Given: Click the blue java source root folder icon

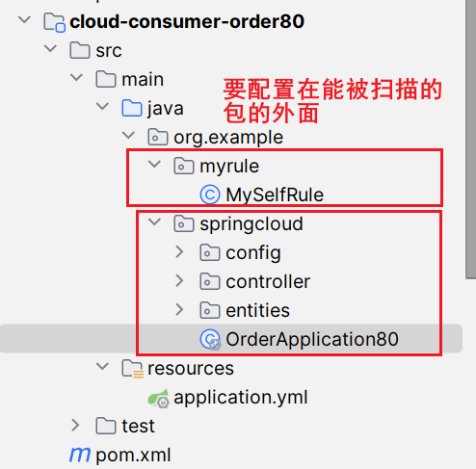Looking at the screenshot, I should [132, 108].
